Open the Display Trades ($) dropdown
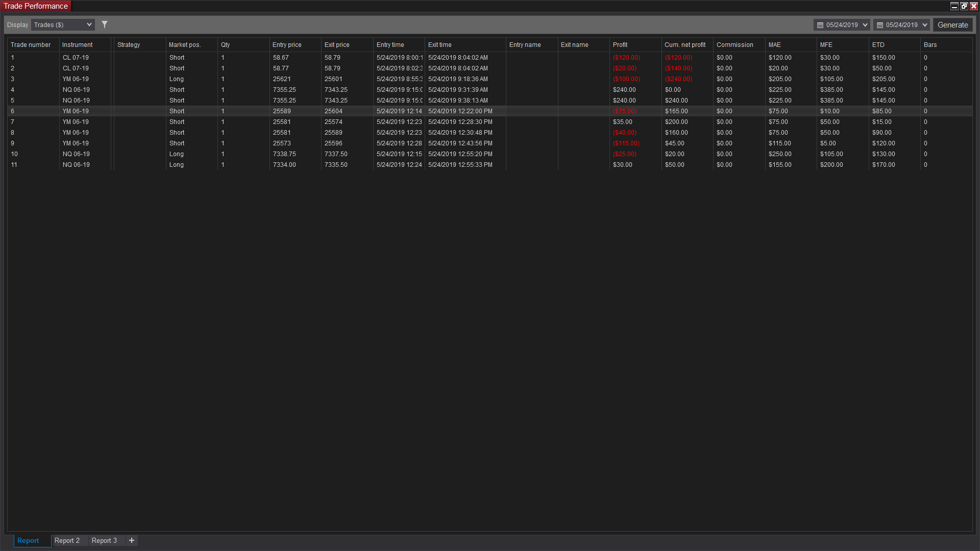The image size is (980, 551). click(63, 25)
